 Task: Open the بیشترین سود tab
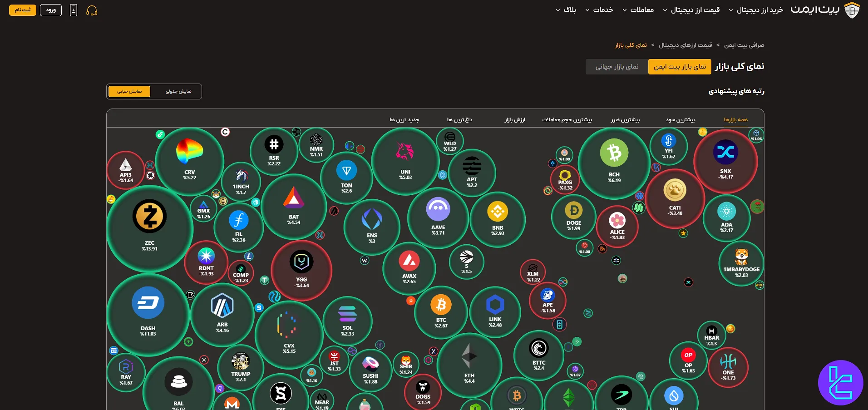[680, 120]
